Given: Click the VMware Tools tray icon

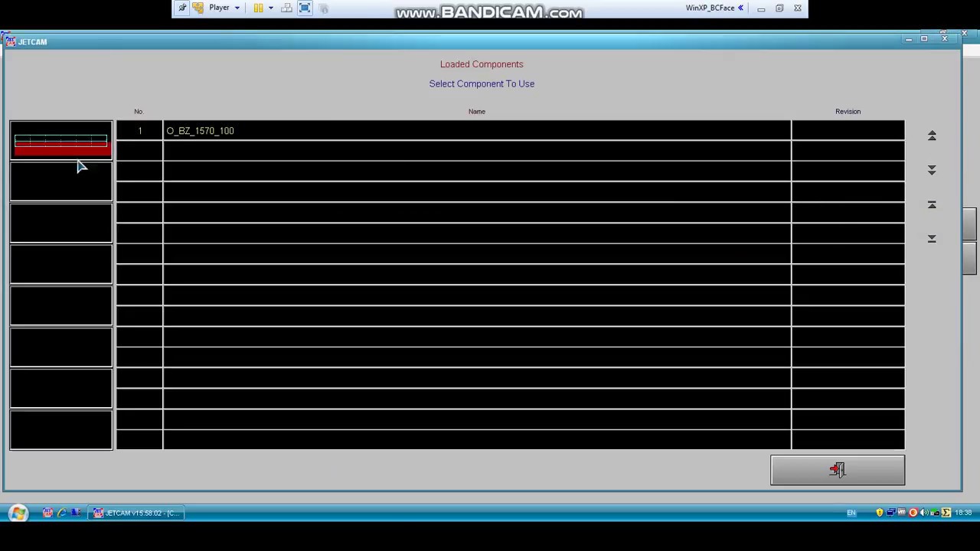Looking at the screenshot, I should (902, 513).
